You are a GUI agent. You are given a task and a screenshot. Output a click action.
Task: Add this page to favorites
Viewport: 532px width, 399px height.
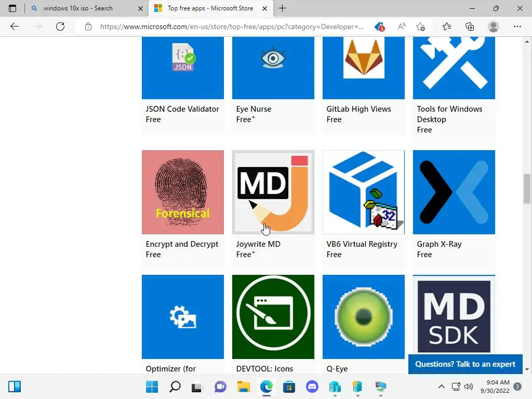click(x=420, y=26)
